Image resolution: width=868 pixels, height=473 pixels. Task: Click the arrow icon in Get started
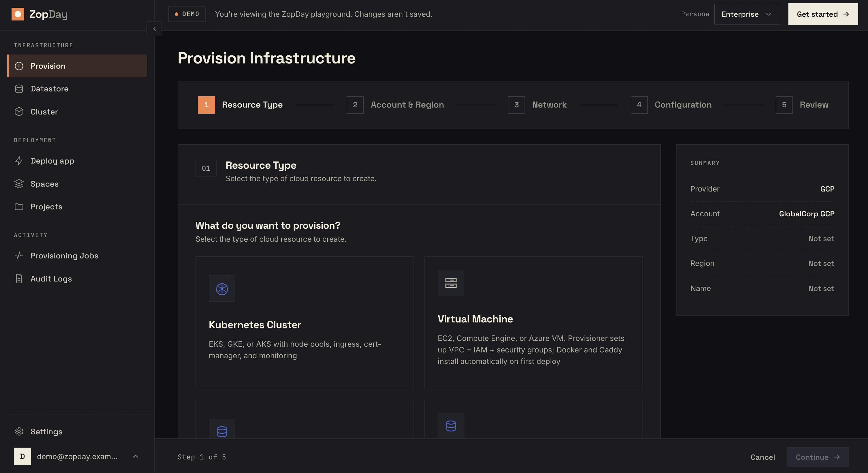click(846, 14)
